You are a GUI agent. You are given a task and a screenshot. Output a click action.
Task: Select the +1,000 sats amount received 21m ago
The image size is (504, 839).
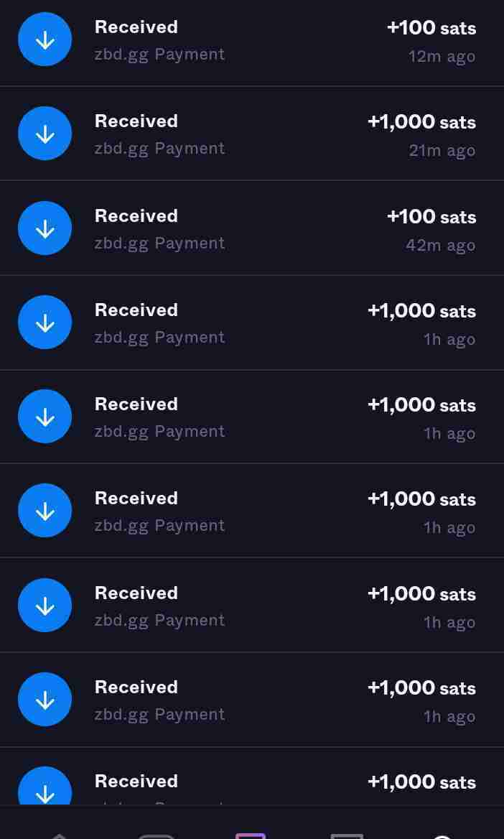coord(421,122)
